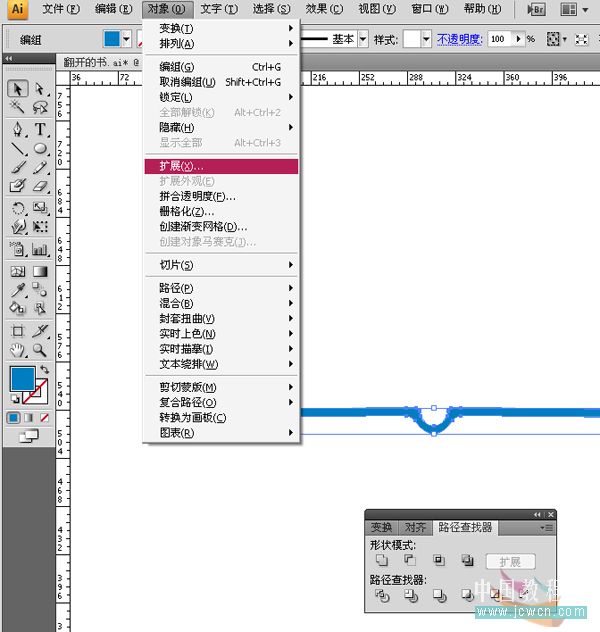The width and height of the screenshot is (600, 632).
Task: Open the pathfinder panel options menu
Action: (547, 528)
